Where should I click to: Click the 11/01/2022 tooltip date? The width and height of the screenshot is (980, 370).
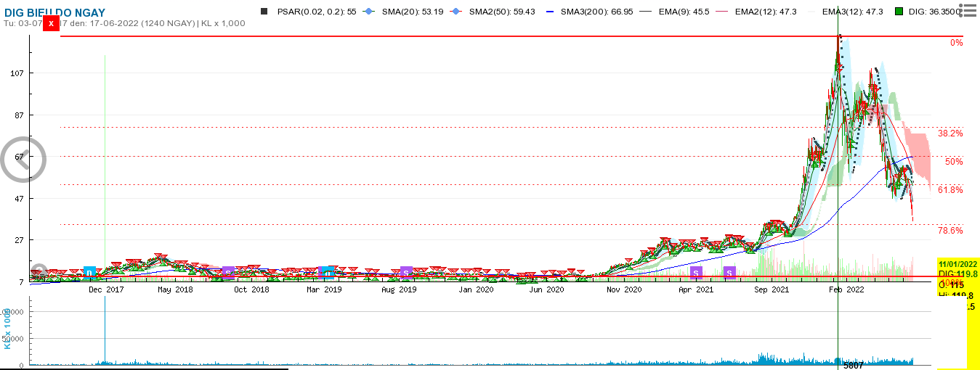pyautogui.click(x=959, y=264)
